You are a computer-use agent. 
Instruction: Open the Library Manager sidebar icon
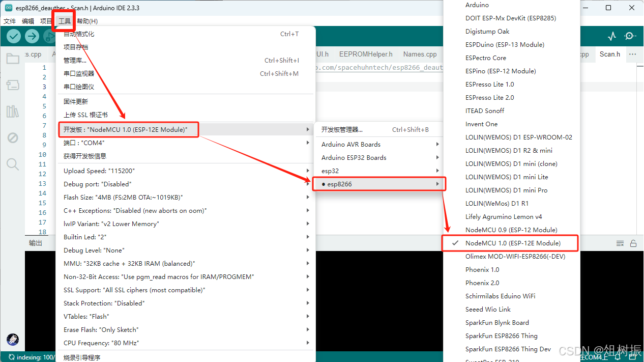pyautogui.click(x=13, y=112)
